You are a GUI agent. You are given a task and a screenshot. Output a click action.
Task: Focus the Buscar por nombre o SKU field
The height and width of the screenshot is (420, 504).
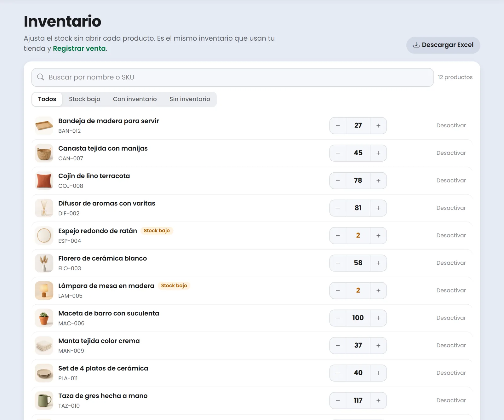[x=232, y=78]
